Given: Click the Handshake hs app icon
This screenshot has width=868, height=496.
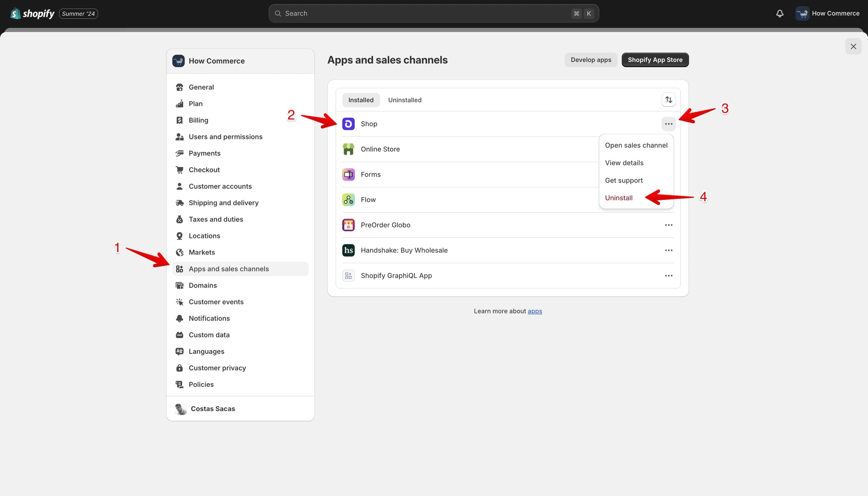Looking at the screenshot, I should click(x=348, y=250).
